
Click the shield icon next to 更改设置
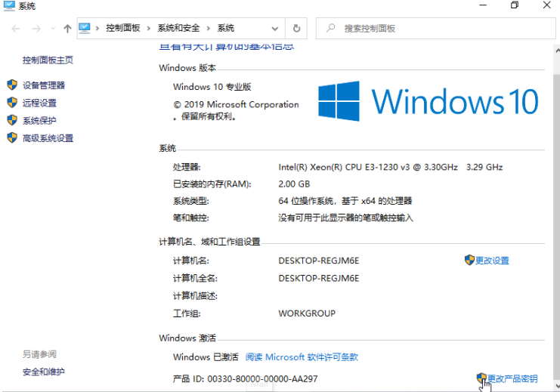pyautogui.click(x=469, y=261)
